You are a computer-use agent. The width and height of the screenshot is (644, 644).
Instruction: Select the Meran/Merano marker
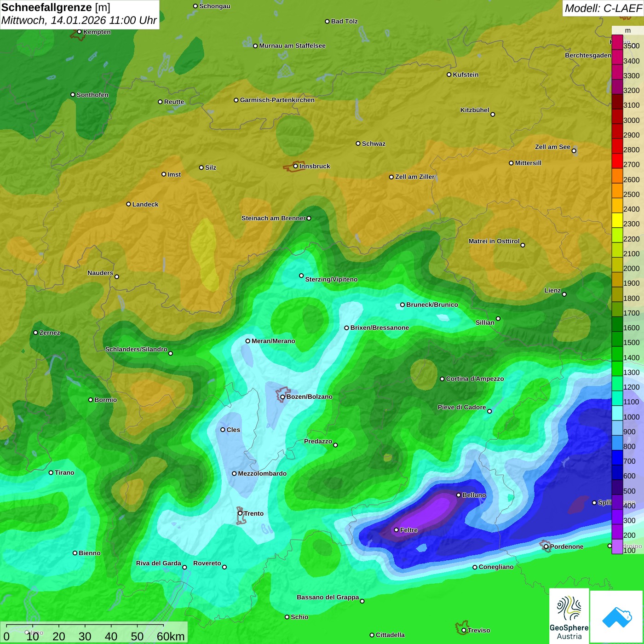(x=247, y=341)
